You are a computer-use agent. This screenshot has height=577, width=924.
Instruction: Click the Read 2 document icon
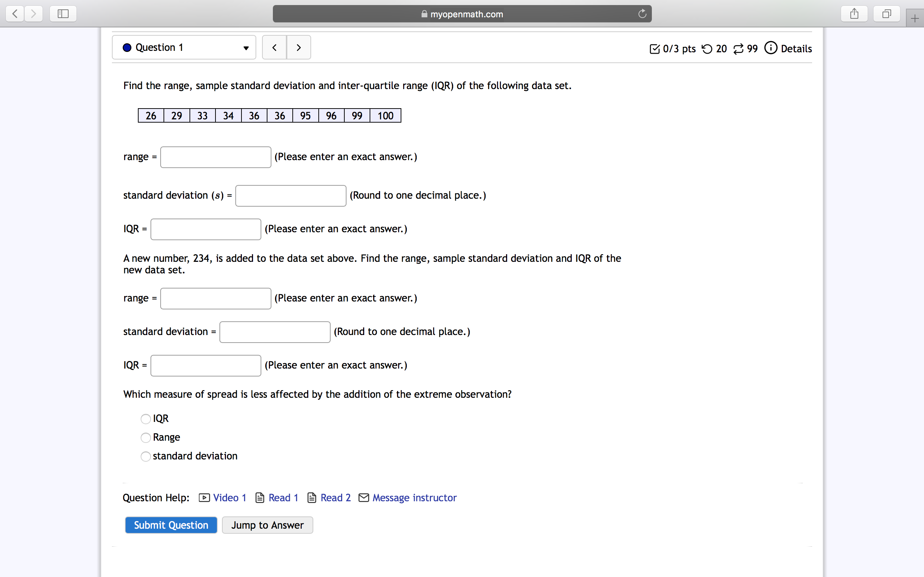point(312,497)
